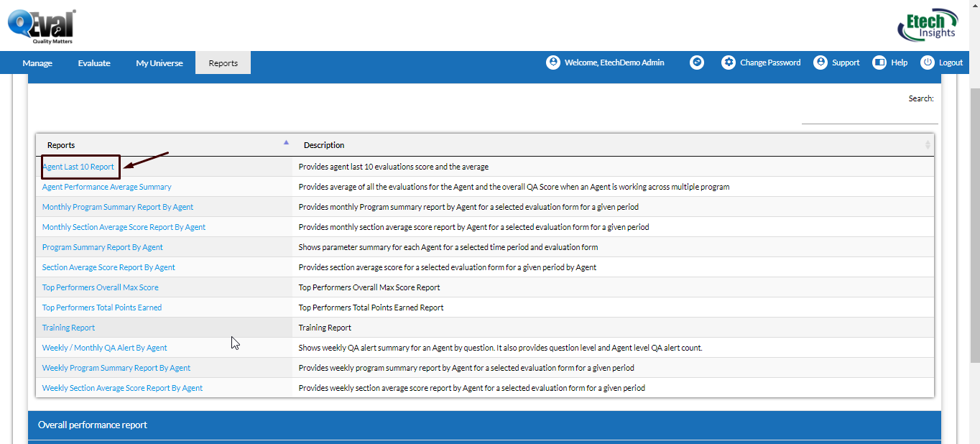Click the Help link text
Image resolution: width=980 pixels, height=444 pixels.
click(900, 63)
